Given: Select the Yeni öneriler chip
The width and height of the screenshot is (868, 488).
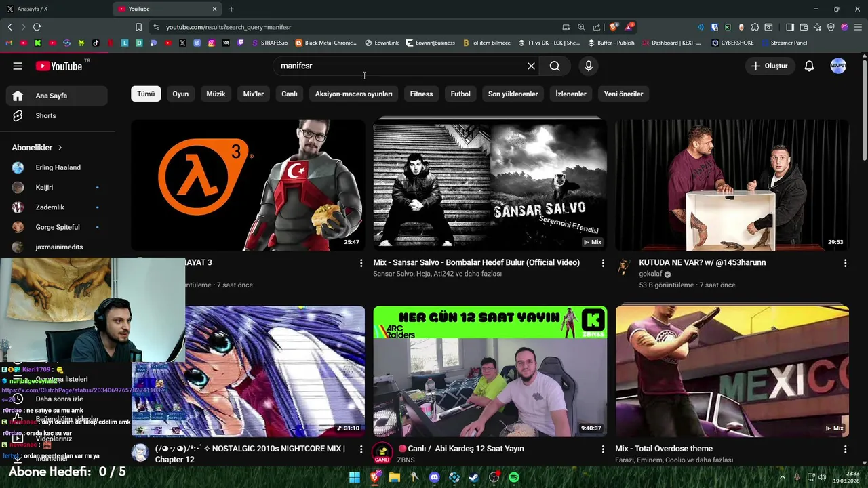Looking at the screenshot, I should (x=623, y=94).
